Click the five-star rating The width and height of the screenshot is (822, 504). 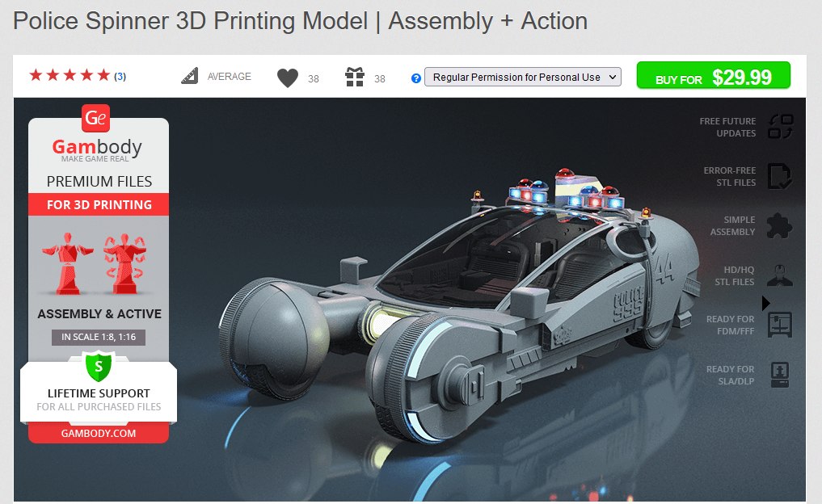[70, 75]
